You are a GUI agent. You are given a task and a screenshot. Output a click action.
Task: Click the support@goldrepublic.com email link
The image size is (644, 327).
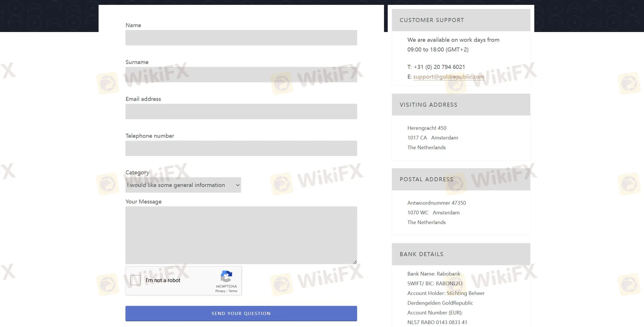(x=449, y=76)
